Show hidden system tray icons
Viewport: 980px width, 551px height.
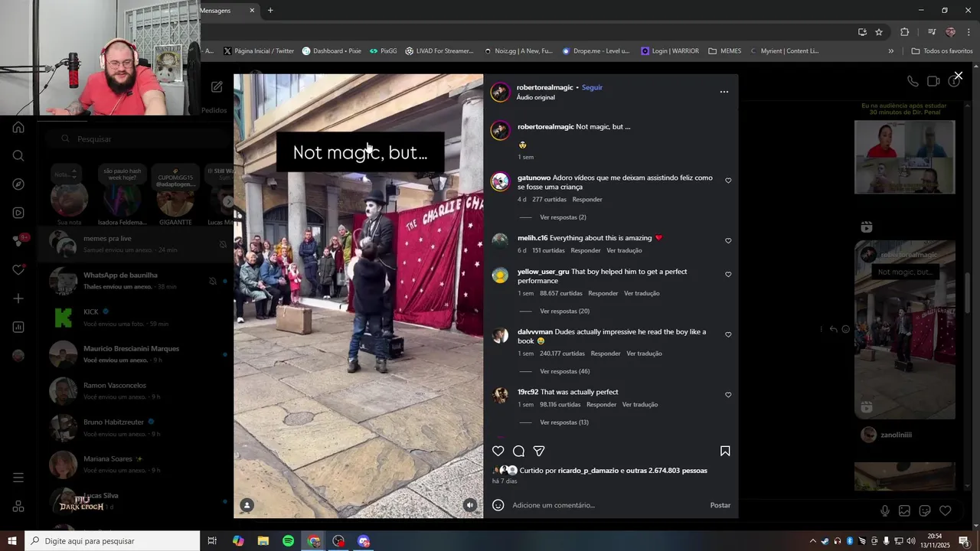[813, 541]
